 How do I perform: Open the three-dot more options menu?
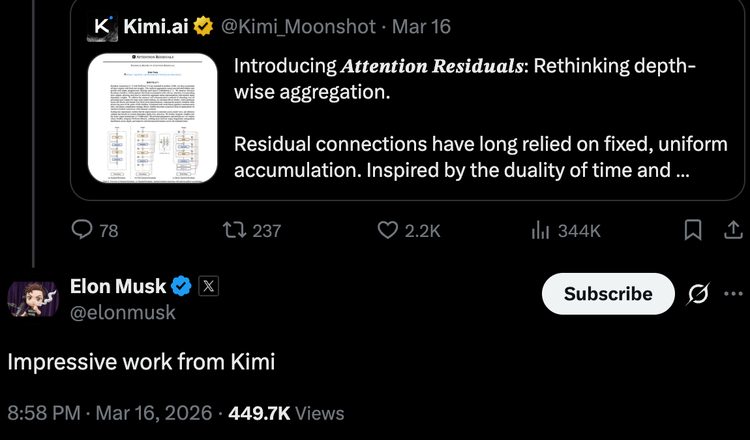click(734, 294)
